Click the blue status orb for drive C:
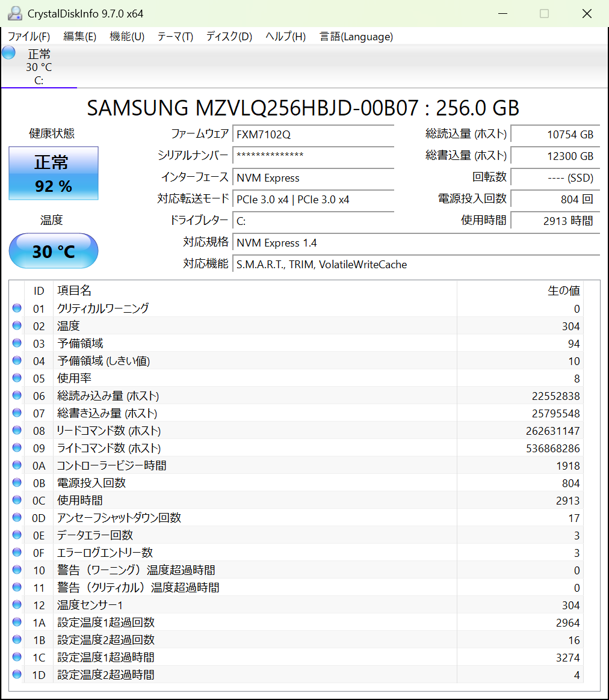Screen dimensions: 609x700 click(8, 53)
